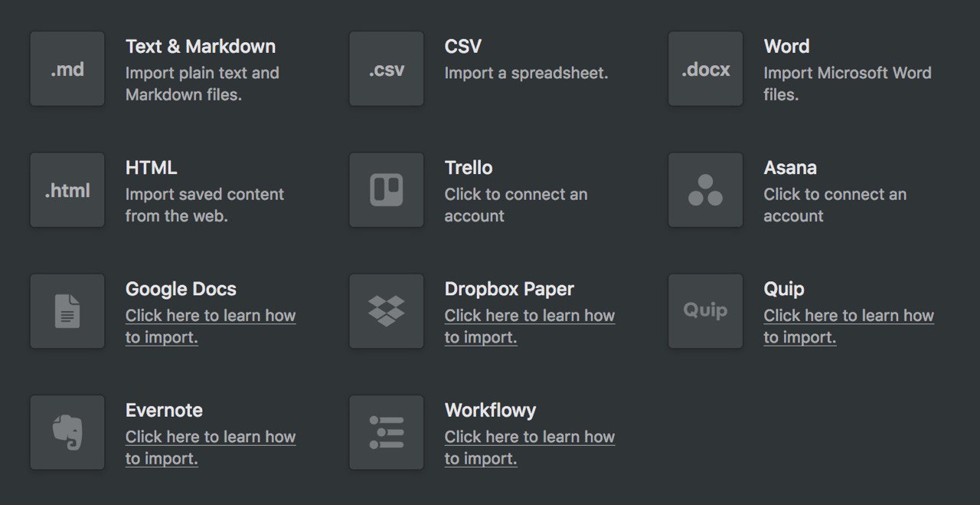Screen dimensions: 980x505
Task: Select the Google Docs document icon
Action: (x=67, y=311)
